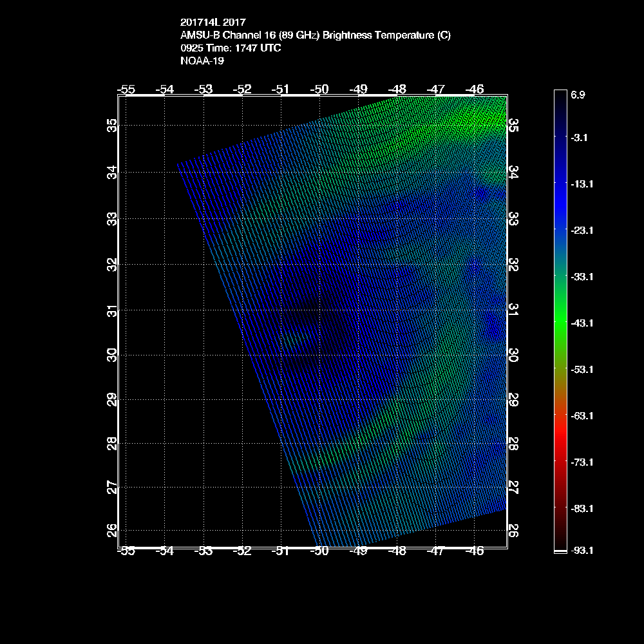
Task: Click the -46 longitude label on the top axis
Action: 475,89
